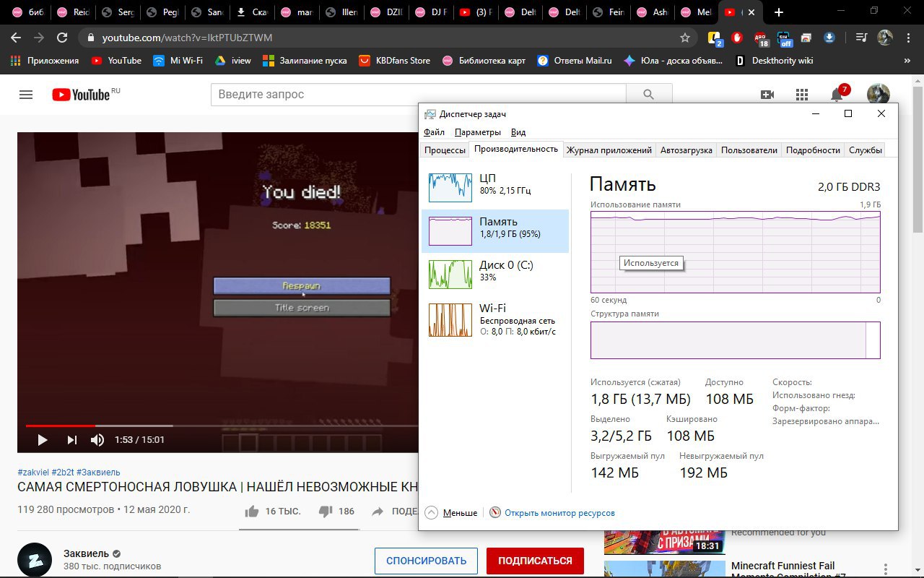Open a new browser tab
Image resolution: width=924 pixels, height=578 pixels.
[778, 12]
